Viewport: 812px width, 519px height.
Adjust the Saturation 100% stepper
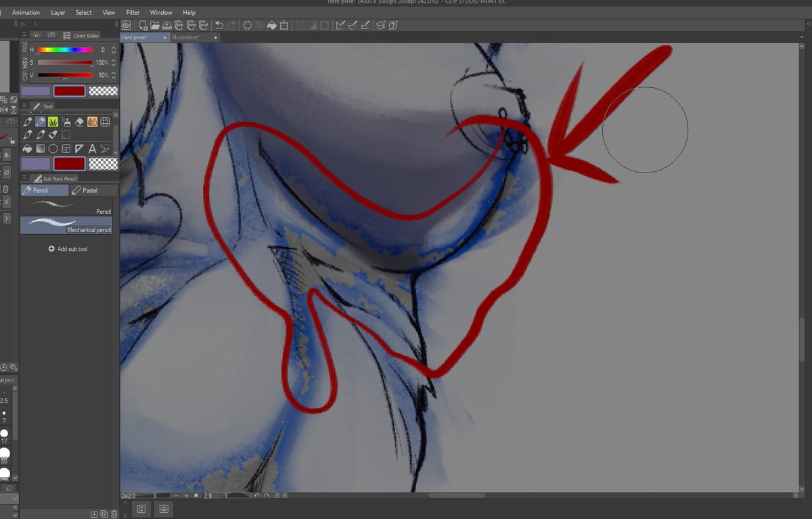113,62
